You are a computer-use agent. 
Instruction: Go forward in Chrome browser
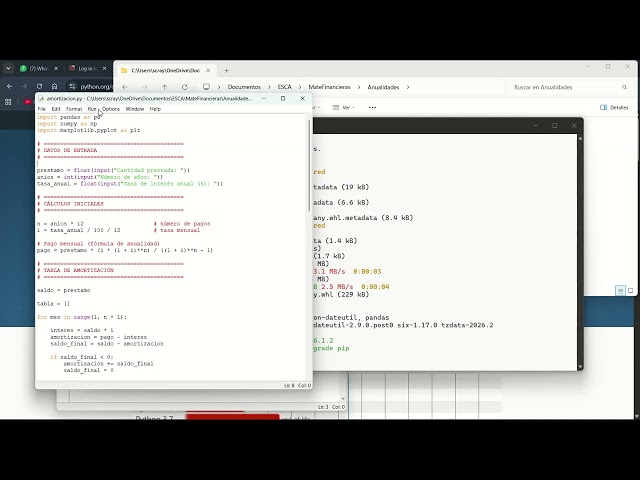tap(24, 87)
